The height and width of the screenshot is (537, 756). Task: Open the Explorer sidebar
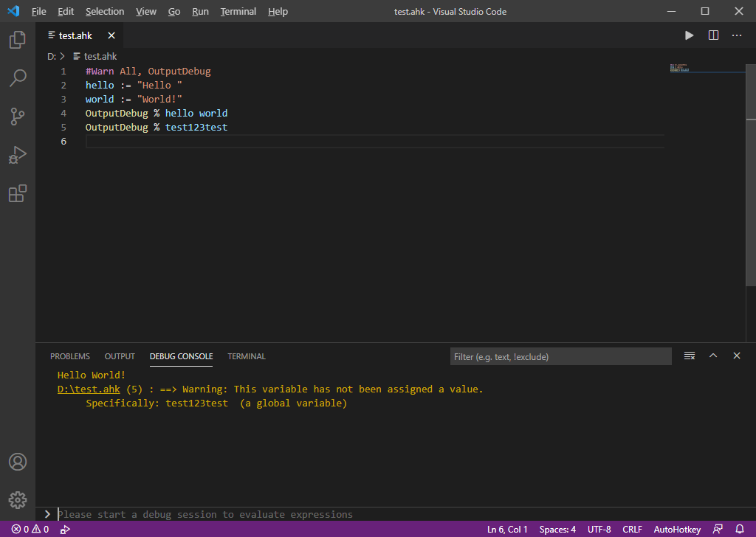pyautogui.click(x=18, y=40)
